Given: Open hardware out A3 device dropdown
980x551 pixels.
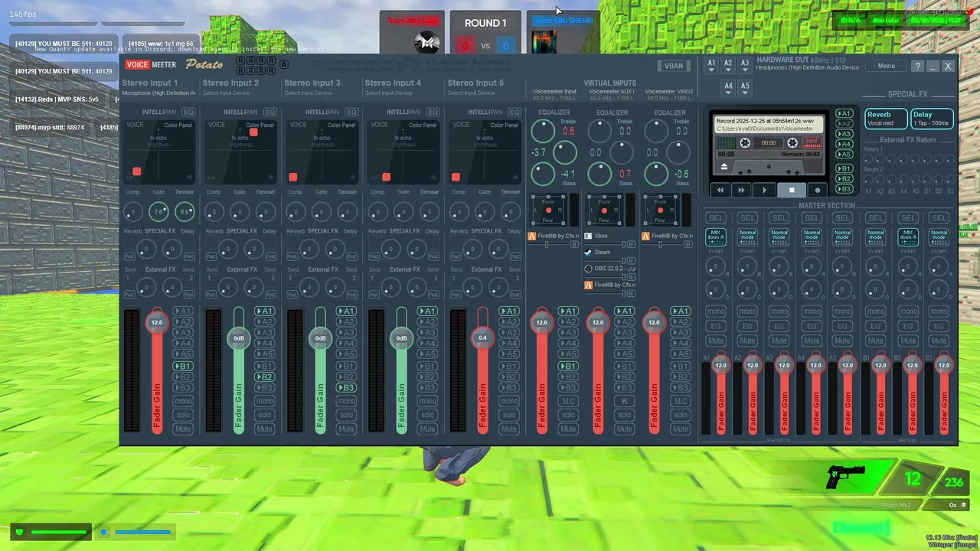Looking at the screenshot, I should pos(745,66).
